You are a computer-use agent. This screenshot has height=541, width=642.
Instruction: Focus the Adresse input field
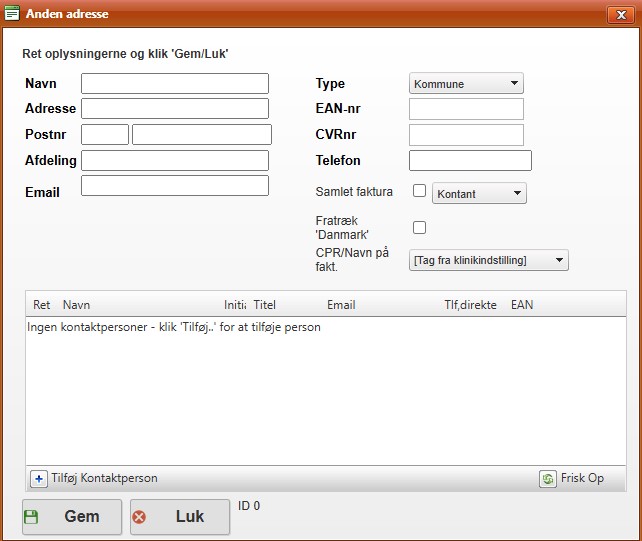[x=175, y=108]
